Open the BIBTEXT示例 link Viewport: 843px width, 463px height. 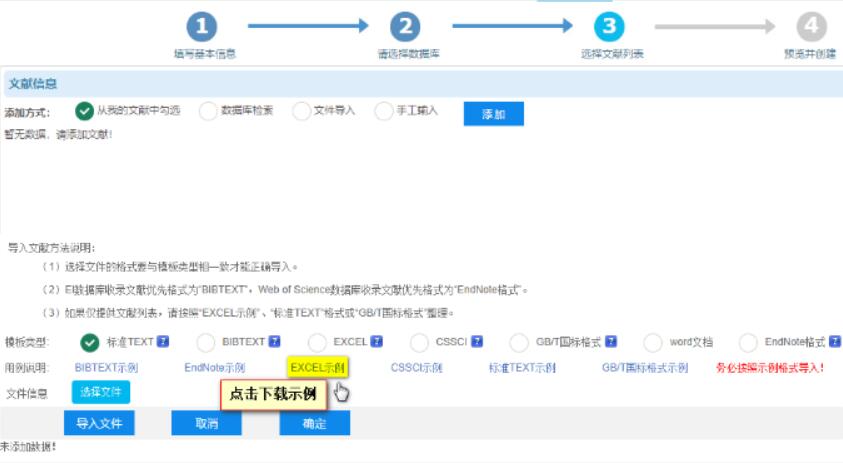coord(106,368)
